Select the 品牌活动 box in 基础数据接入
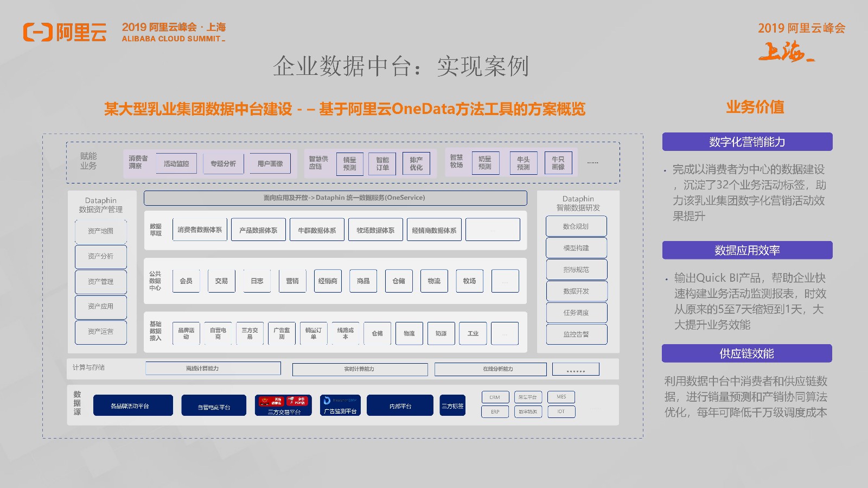 (186, 333)
